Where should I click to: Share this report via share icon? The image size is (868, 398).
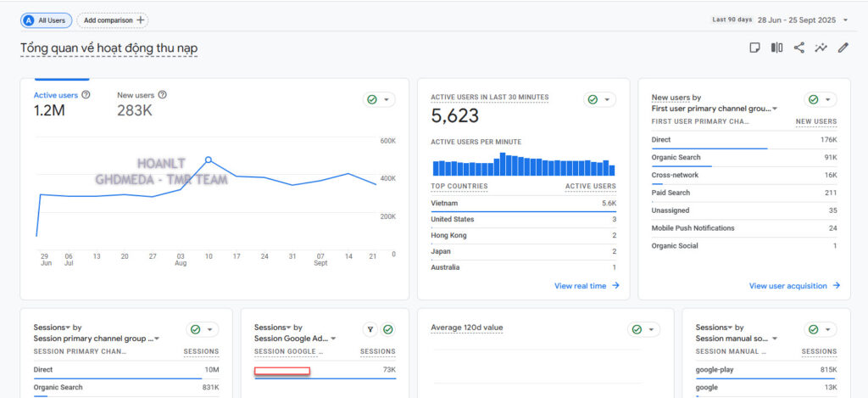(x=798, y=48)
